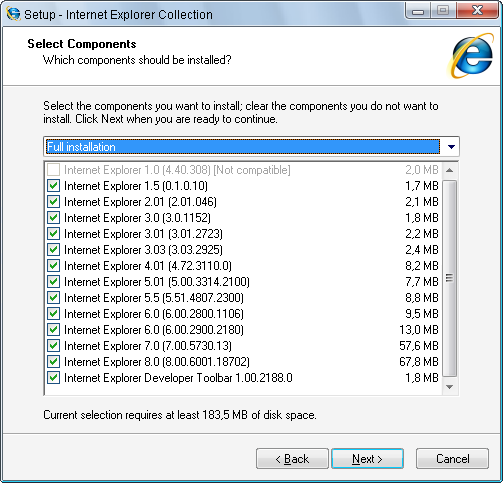This screenshot has width=503, height=483.
Task: Click the Internet Explorer logo in header
Action: coord(471,55)
